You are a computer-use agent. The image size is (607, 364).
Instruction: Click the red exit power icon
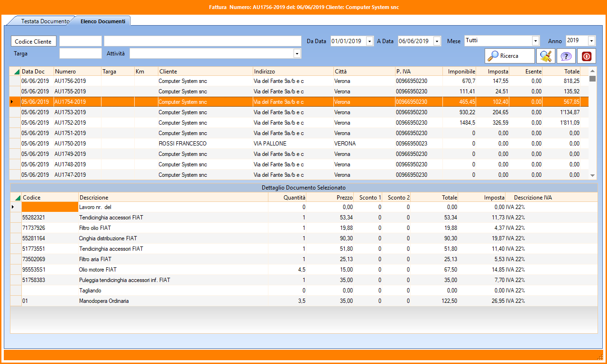(586, 56)
